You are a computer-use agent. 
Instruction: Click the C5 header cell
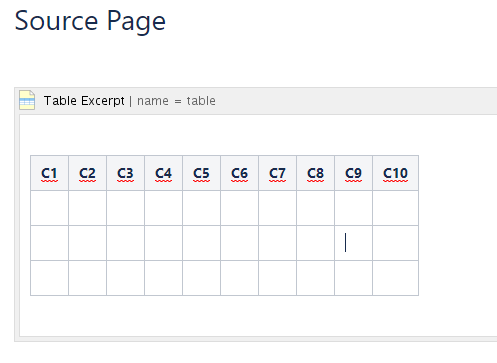[201, 173]
